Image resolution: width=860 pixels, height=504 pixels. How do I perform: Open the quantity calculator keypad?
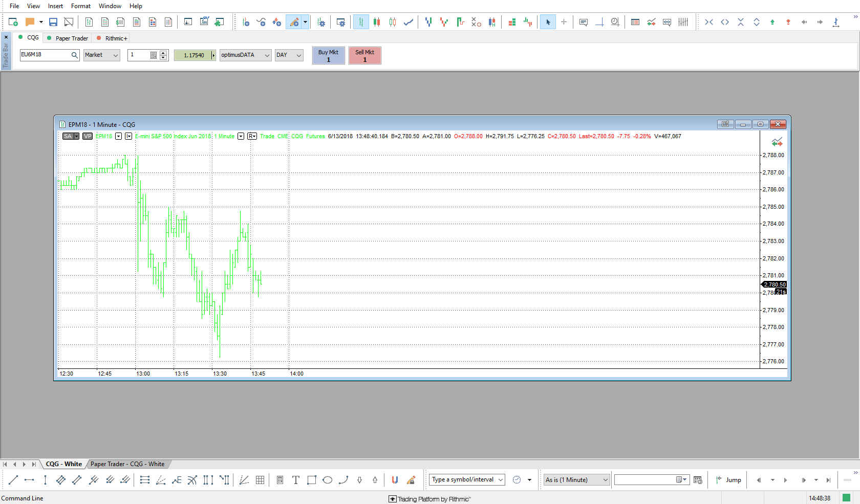pos(154,55)
